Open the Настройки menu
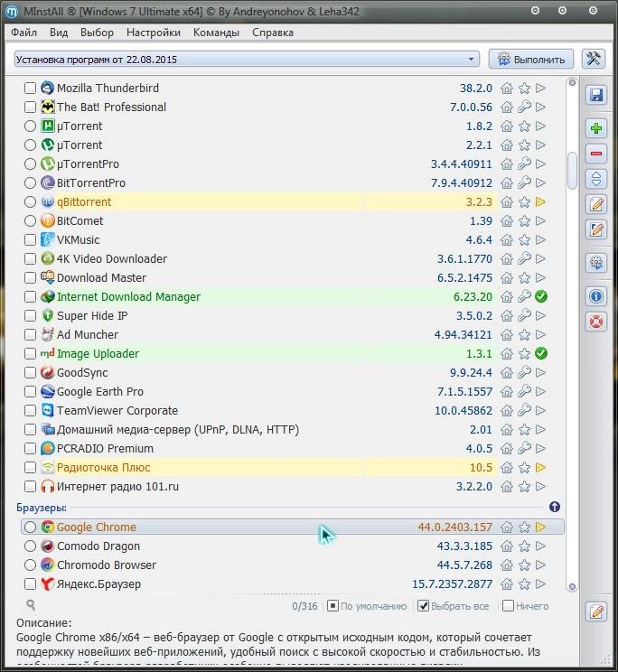This screenshot has height=672, width=618. (x=154, y=33)
